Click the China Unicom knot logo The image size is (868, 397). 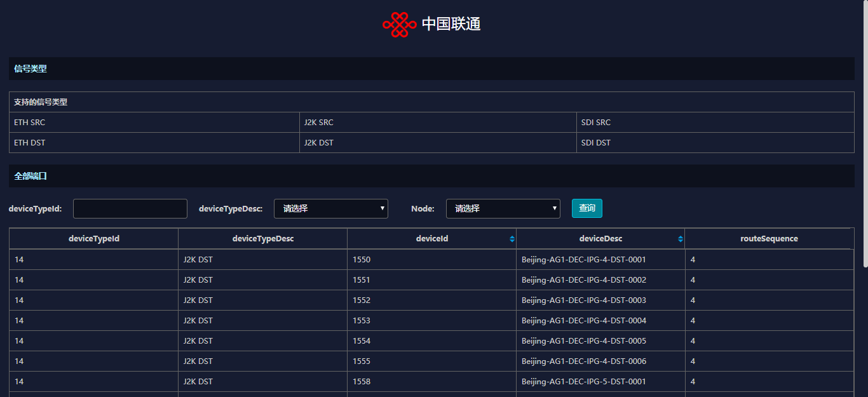pyautogui.click(x=399, y=25)
